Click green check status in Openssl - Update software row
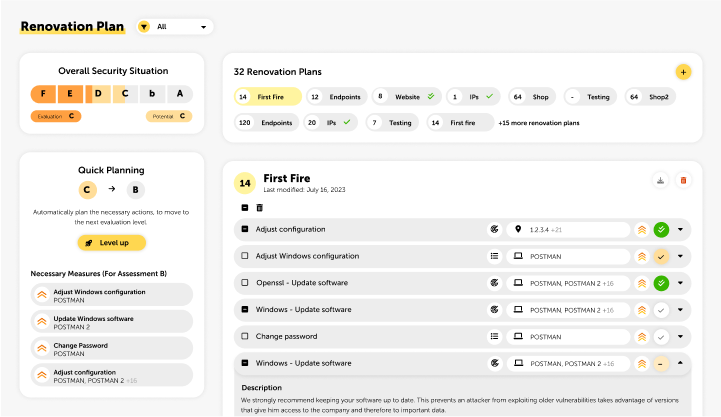This screenshot has height=417, width=721. [661, 283]
